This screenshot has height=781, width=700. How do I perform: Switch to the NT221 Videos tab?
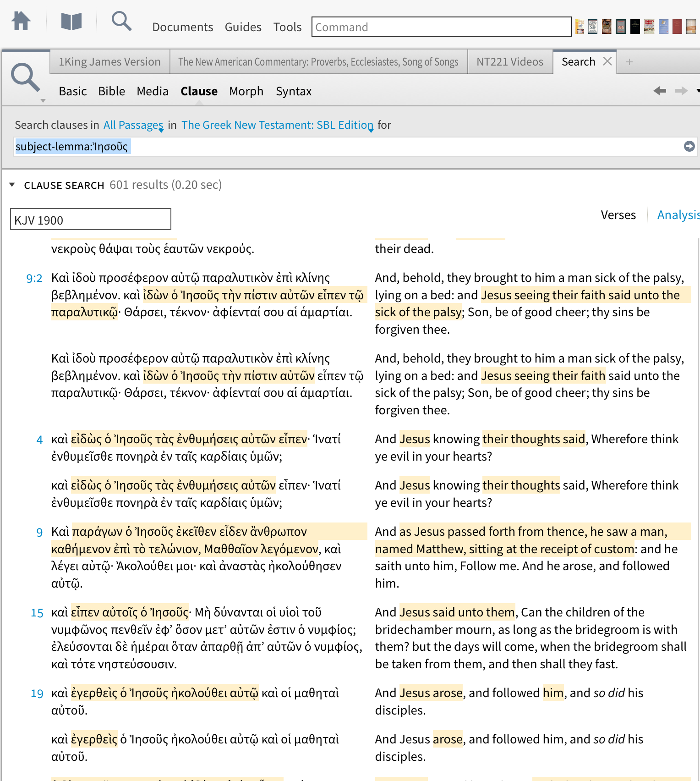[510, 62]
